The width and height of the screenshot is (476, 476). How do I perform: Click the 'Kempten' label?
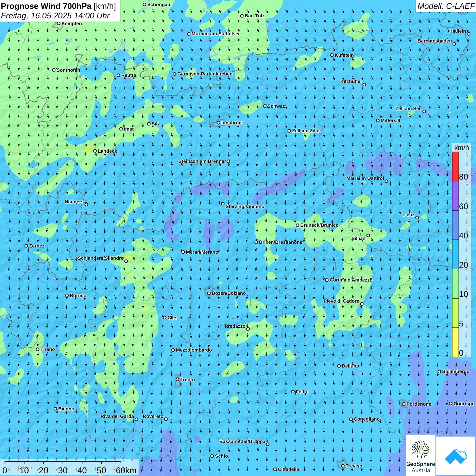71,23
